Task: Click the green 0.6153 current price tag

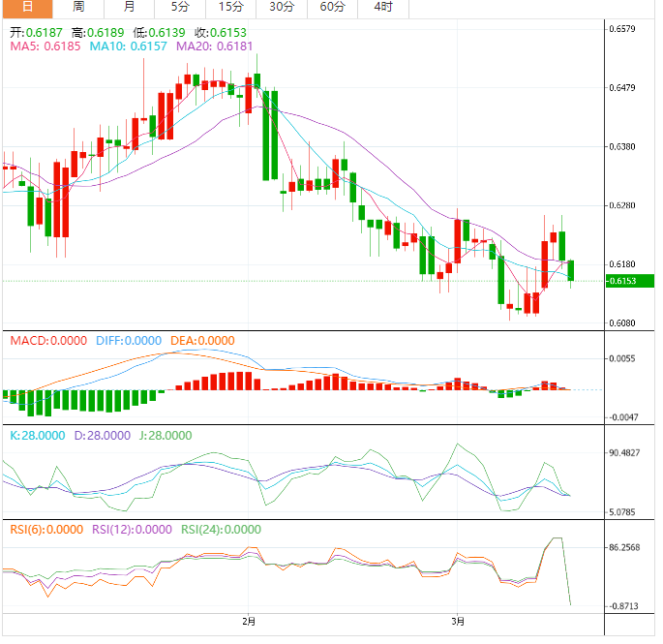Action: pyautogui.click(x=621, y=282)
